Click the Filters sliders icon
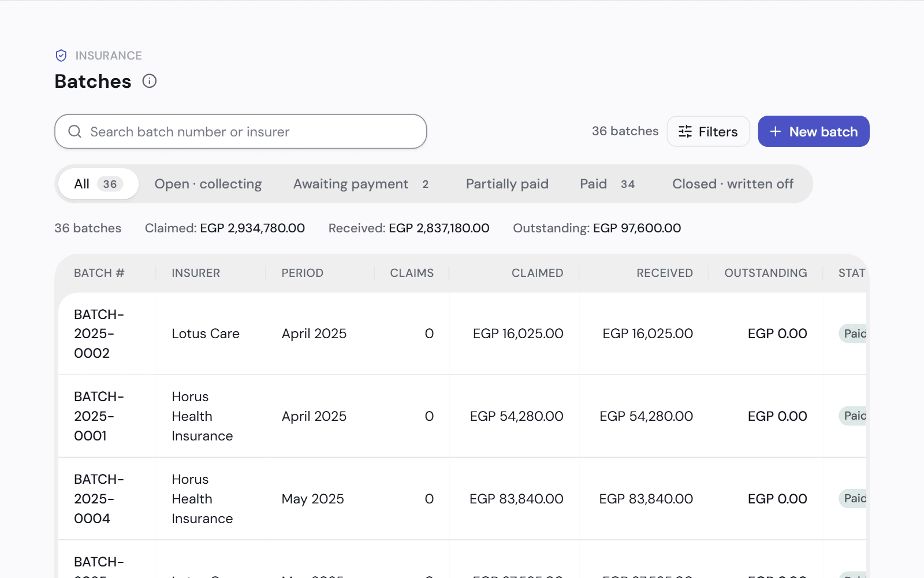Image resolution: width=924 pixels, height=578 pixels. (x=685, y=132)
